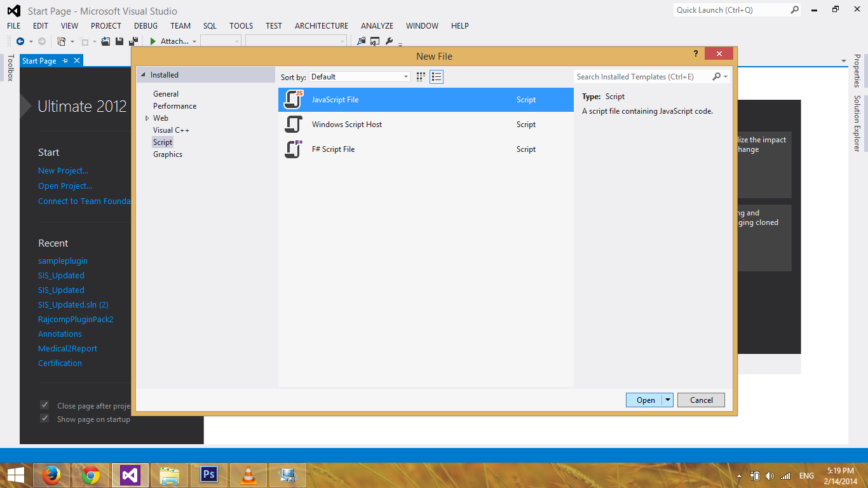Click the New Project... link on Start Page
Screen dimensions: 868x488
tap(64, 171)
